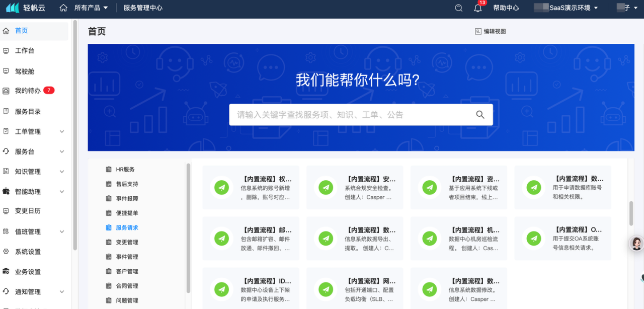Click the assistant avatar on right edge
644x309 pixels.
pos(637,244)
